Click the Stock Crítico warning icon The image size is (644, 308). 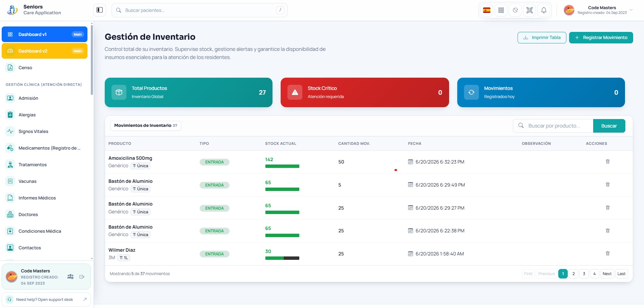click(x=295, y=92)
